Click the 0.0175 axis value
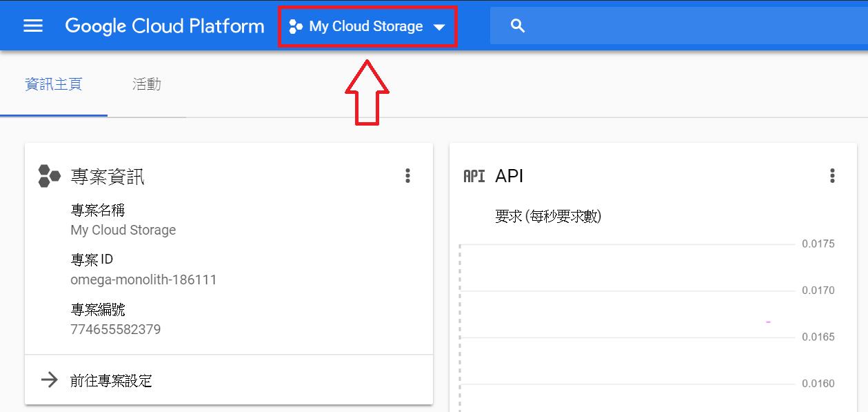The image size is (868, 412). click(818, 244)
